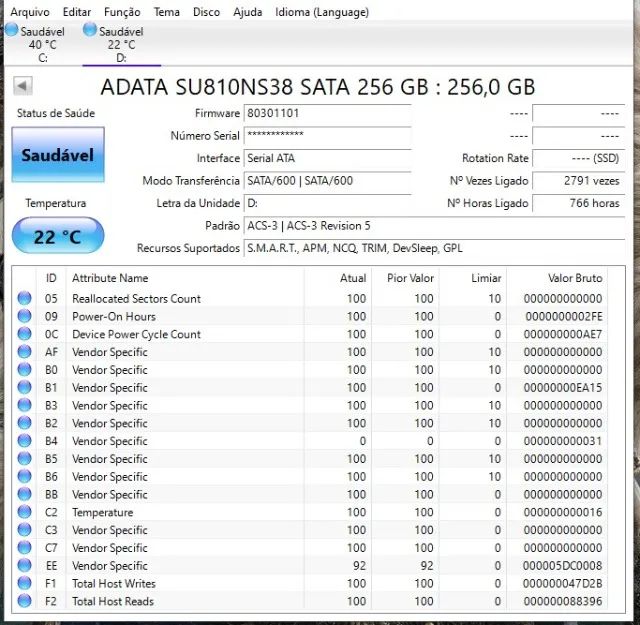
Task: Click status orb of attribute B2
Action: point(24,423)
